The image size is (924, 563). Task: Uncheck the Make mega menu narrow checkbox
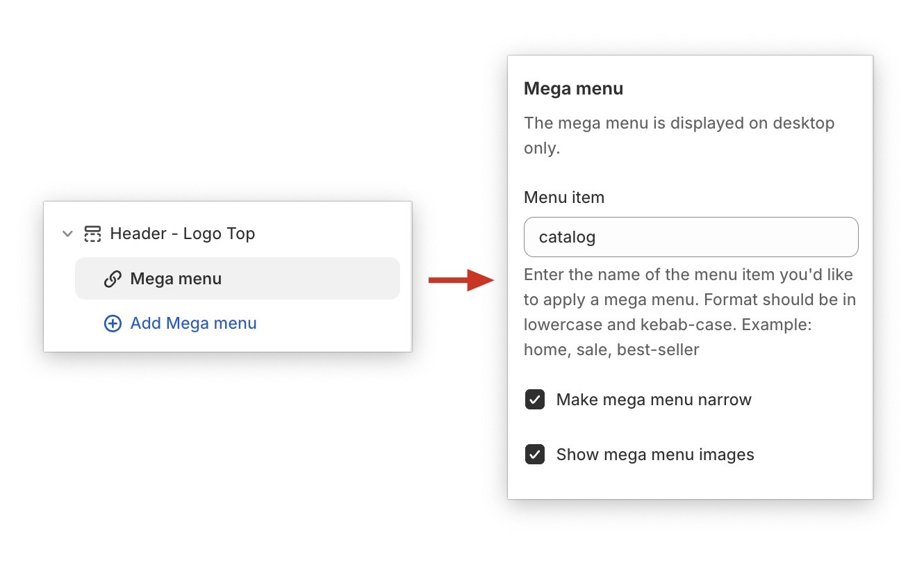point(535,400)
